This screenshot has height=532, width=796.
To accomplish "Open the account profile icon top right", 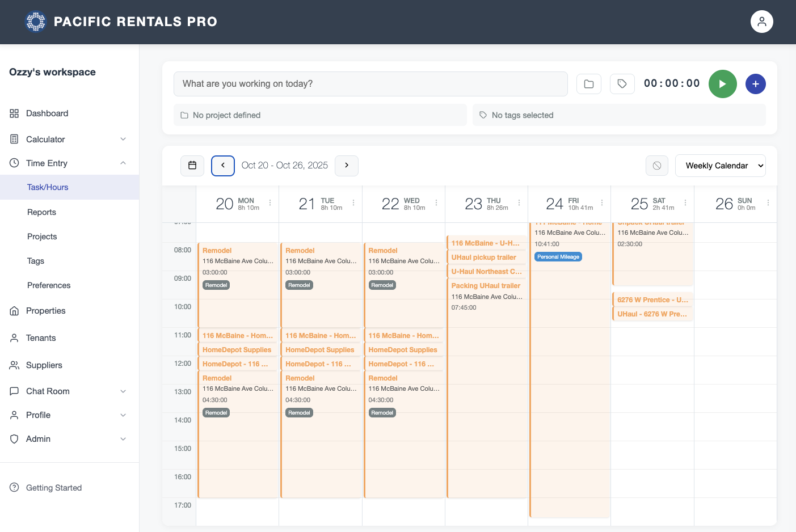I will 761,21.
